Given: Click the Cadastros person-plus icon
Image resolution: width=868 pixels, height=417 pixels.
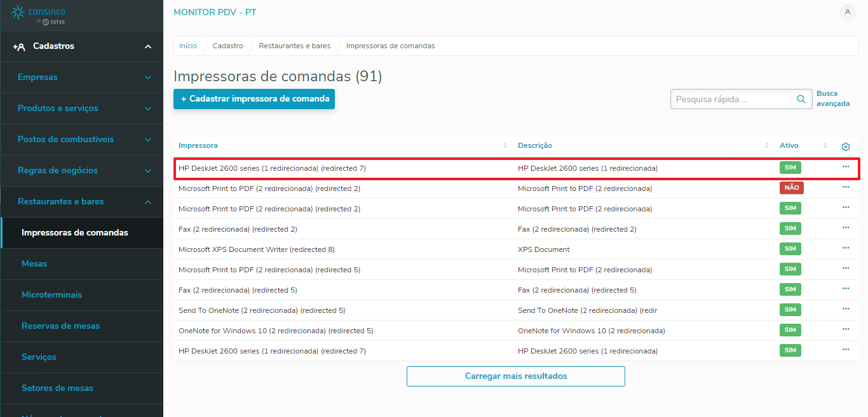Looking at the screenshot, I should coord(18,46).
